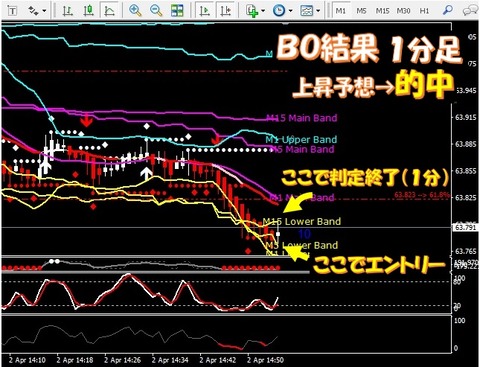Click the 63.823 -> 61.8% Fibonacci label
The width and height of the screenshot is (480, 367).
[x=422, y=195]
